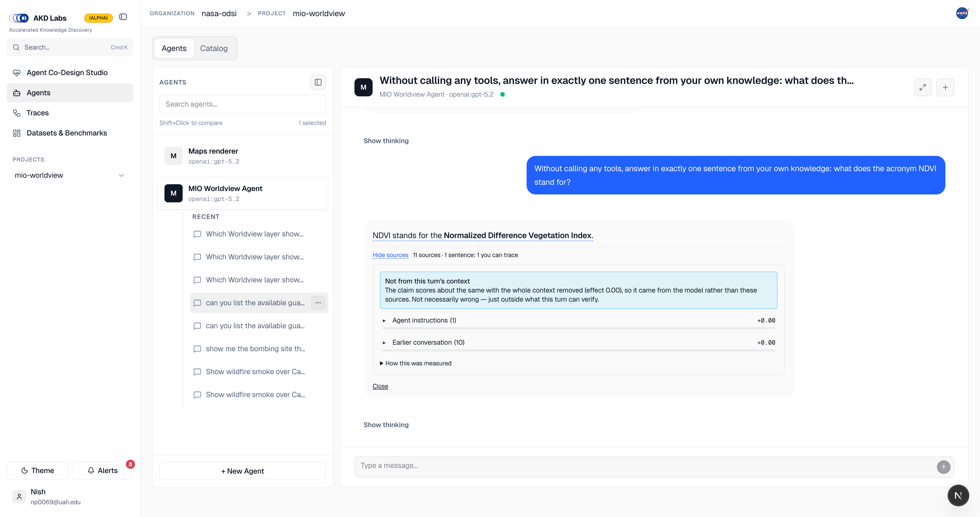
Task: Click nasa-odsi organization breadcrumb
Action: click(x=219, y=13)
